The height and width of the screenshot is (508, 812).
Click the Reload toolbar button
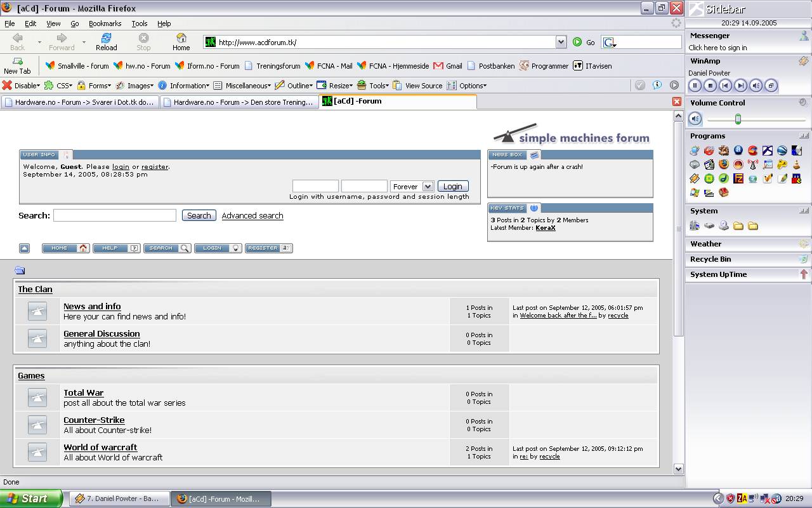[106, 42]
